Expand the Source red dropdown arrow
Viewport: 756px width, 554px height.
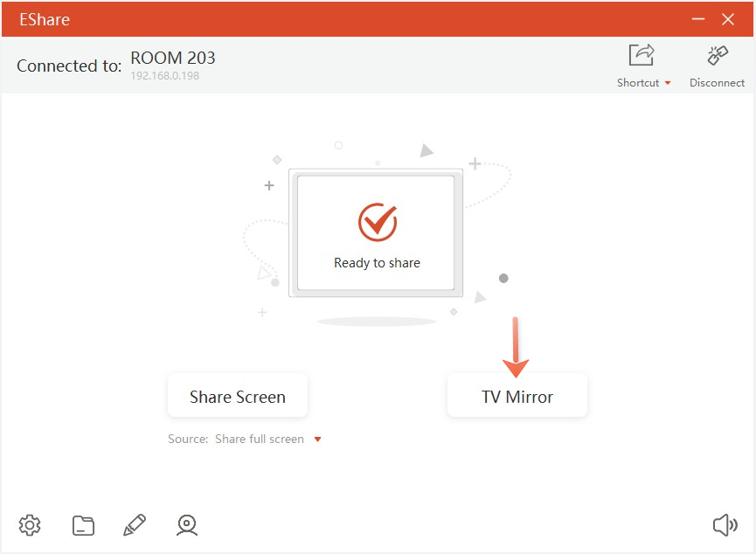[x=317, y=440]
